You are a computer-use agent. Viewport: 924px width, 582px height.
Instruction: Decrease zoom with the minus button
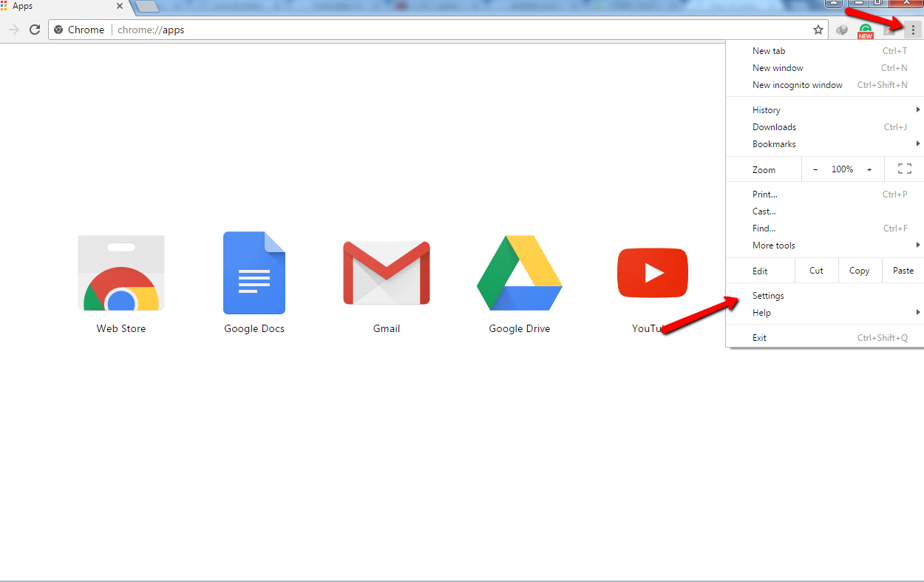pos(815,169)
